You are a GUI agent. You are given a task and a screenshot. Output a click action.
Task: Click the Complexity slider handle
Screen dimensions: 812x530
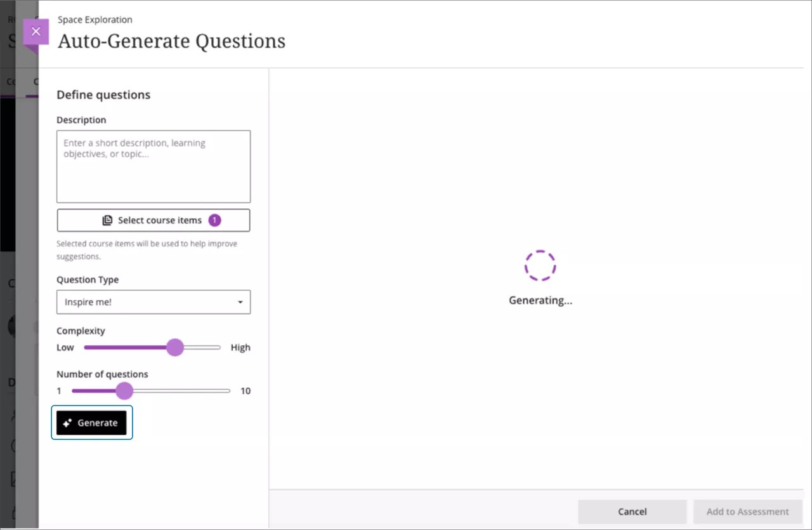click(176, 347)
